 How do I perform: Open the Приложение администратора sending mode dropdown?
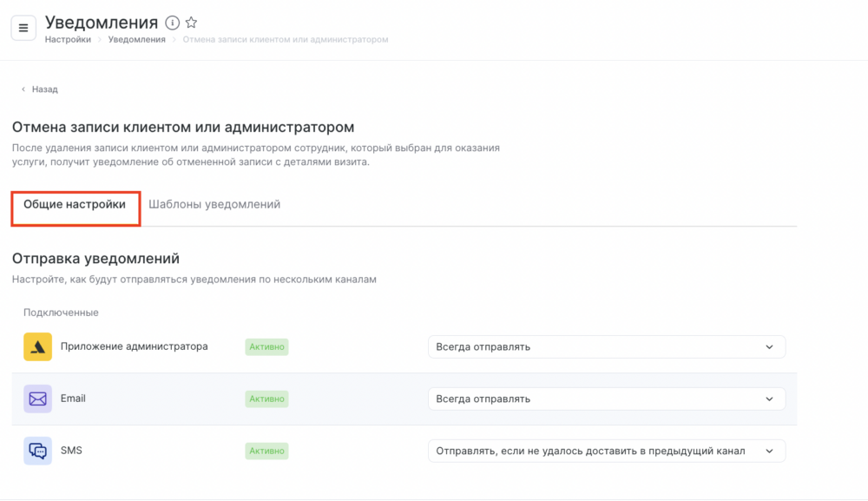[606, 347]
